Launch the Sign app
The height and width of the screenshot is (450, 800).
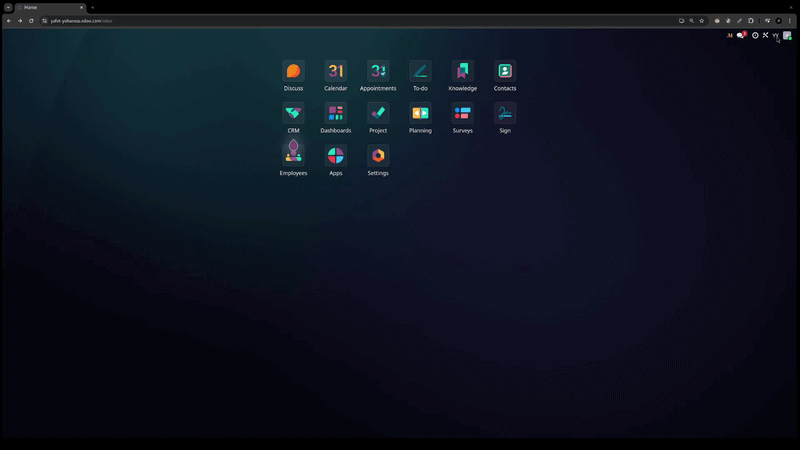[505, 118]
